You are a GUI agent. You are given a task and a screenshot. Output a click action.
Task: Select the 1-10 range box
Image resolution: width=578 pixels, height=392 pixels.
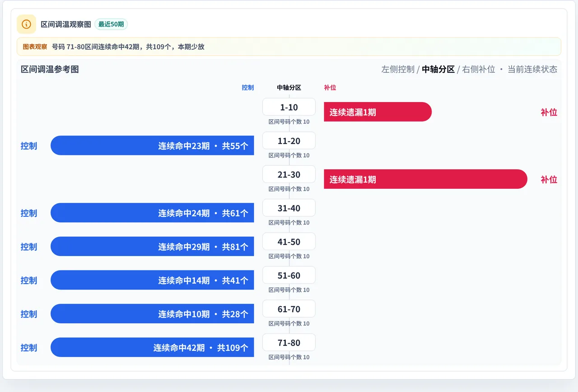289,107
